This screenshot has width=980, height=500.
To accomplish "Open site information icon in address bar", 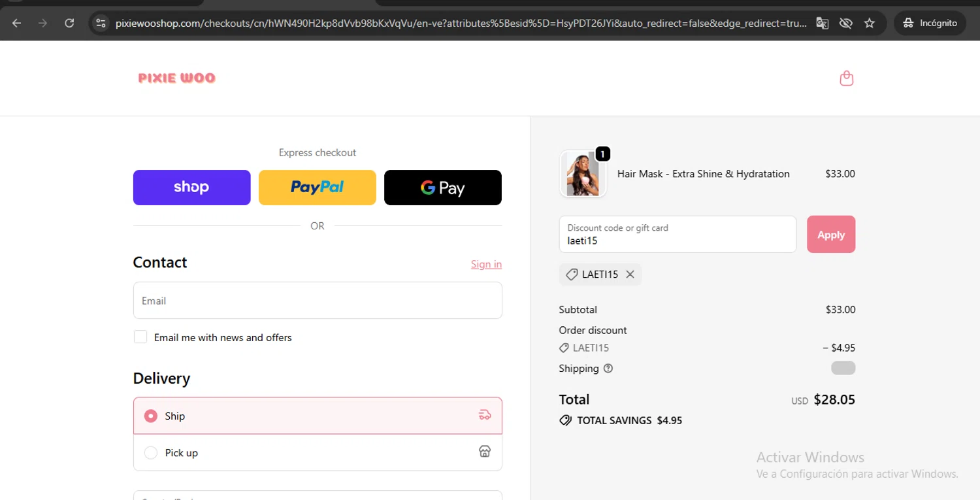I will (100, 23).
